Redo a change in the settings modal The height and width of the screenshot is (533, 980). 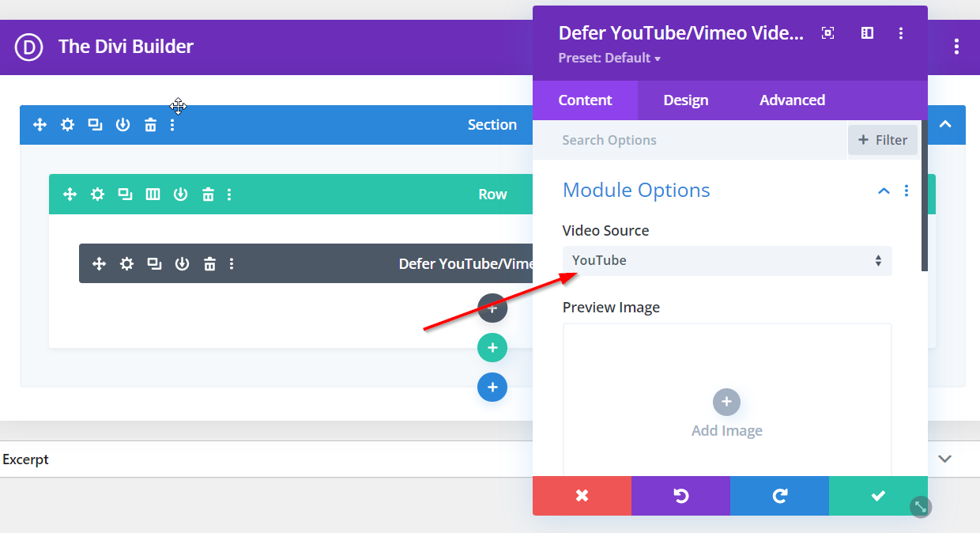click(x=779, y=496)
